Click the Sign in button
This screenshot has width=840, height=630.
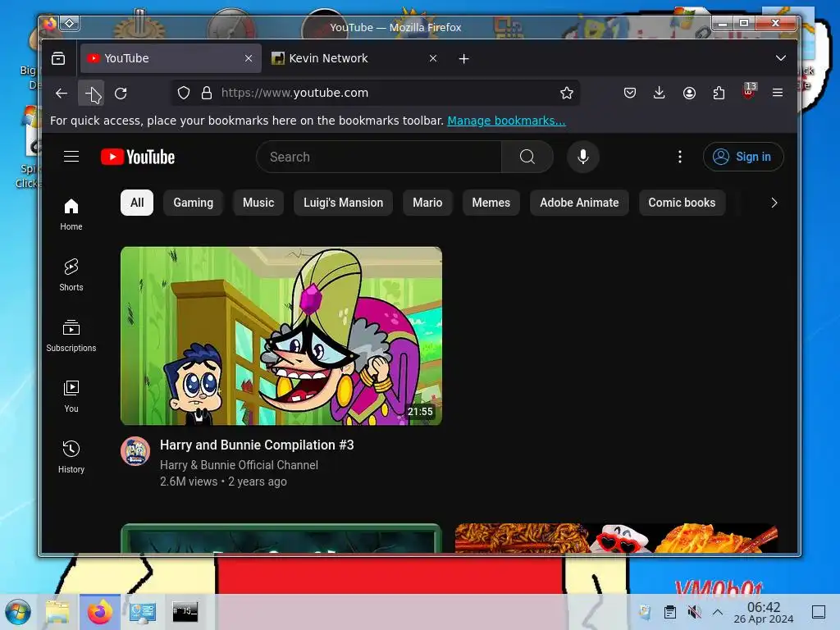[x=743, y=157]
